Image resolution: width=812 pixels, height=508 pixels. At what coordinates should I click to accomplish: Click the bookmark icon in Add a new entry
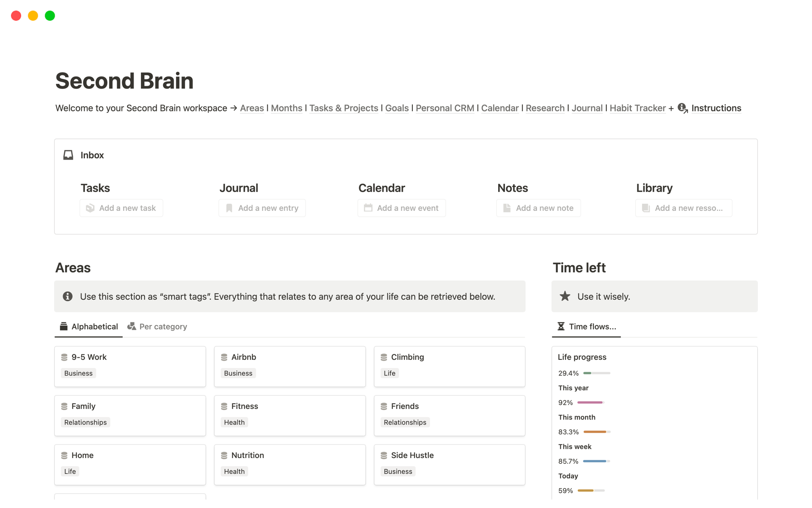[x=229, y=208]
